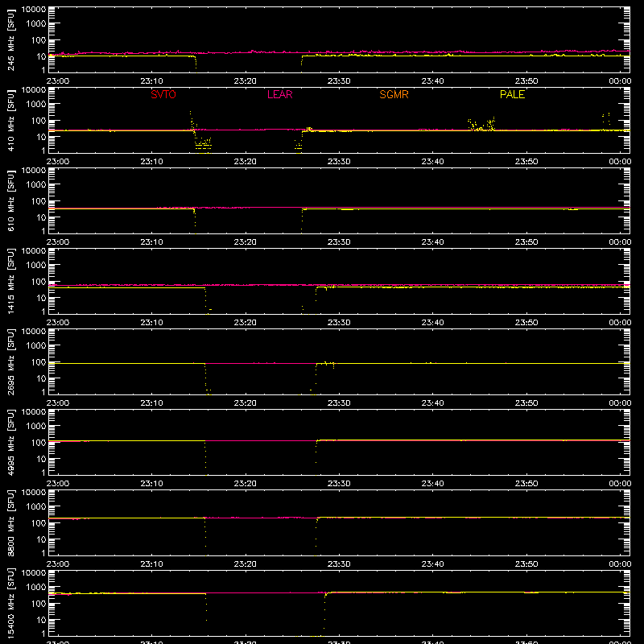Click 23:00 label below the 245 MHz plot

click(x=57, y=81)
